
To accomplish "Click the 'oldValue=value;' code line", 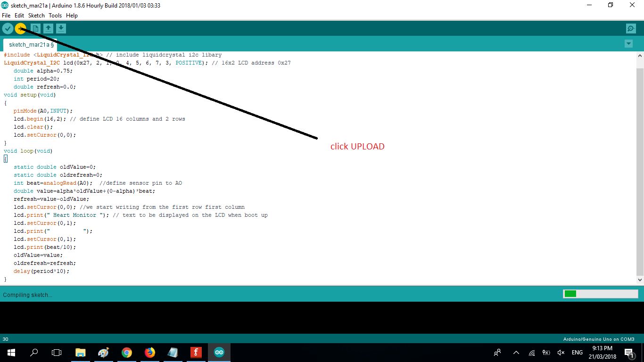I will point(38,255).
